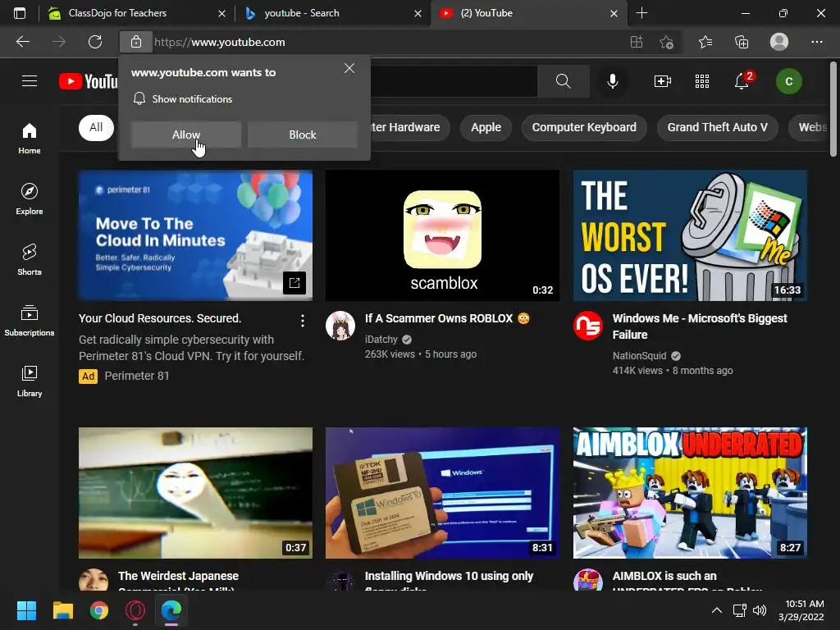Open 'Windows Me - Microsoft's Biggest Failure' title
The width and height of the screenshot is (840, 630).
[700, 326]
